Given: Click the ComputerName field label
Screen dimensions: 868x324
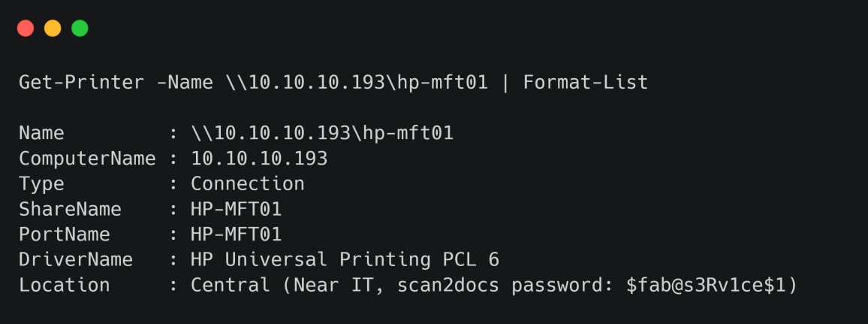Looking at the screenshot, I should pos(87,159).
